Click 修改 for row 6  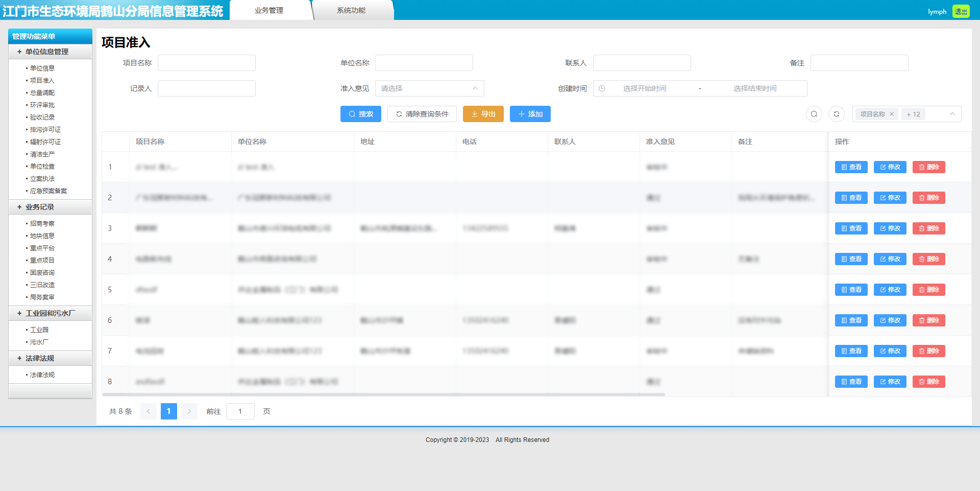coord(890,320)
